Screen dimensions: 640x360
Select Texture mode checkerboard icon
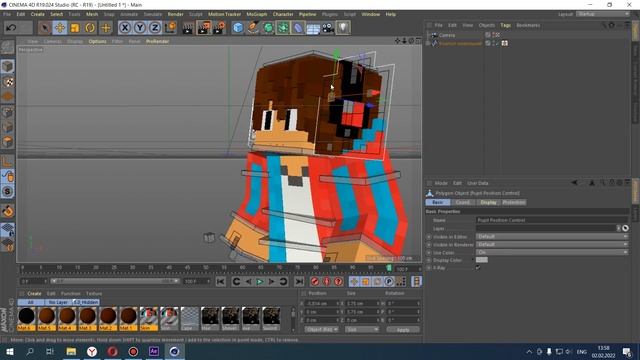(x=7, y=82)
